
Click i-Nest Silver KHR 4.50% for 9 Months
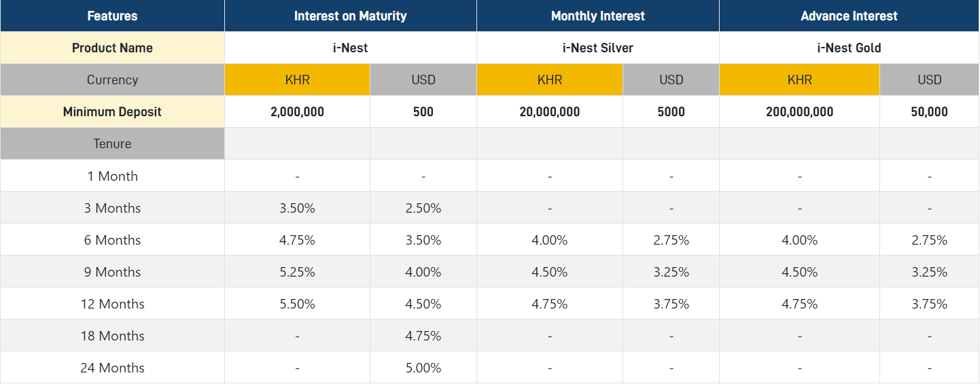(550, 272)
